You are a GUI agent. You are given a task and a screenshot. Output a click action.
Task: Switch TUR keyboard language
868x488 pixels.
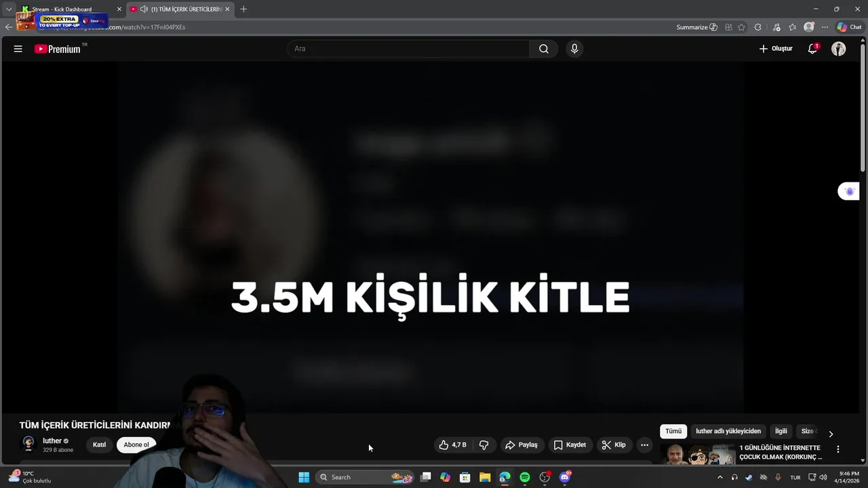[x=795, y=477]
